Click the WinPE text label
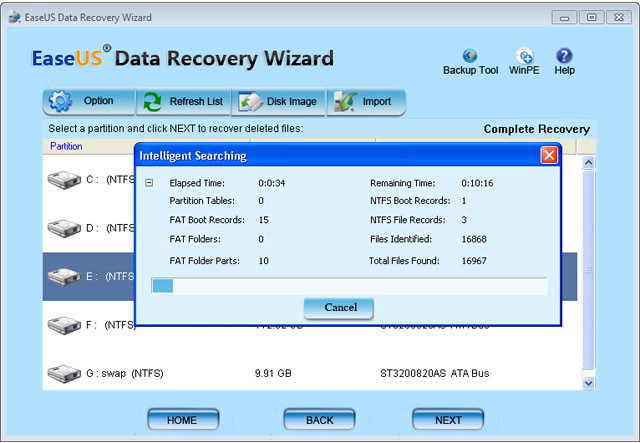 (524, 70)
